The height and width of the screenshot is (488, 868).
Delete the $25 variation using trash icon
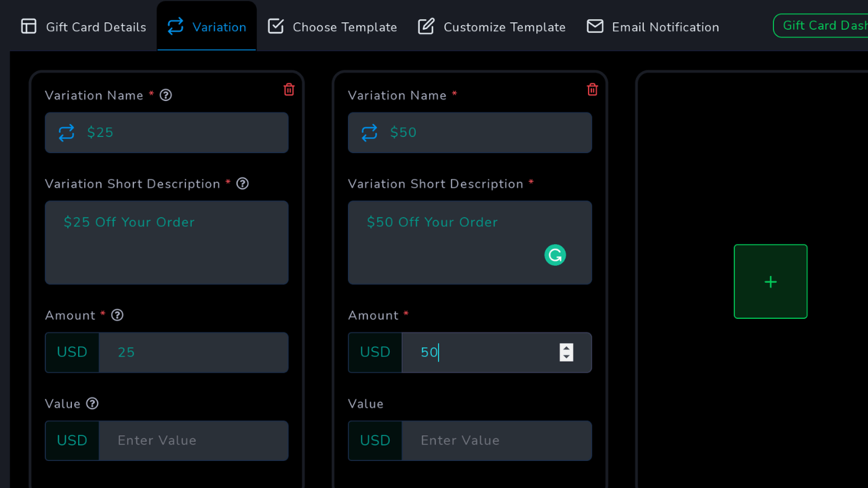coord(289,89)
